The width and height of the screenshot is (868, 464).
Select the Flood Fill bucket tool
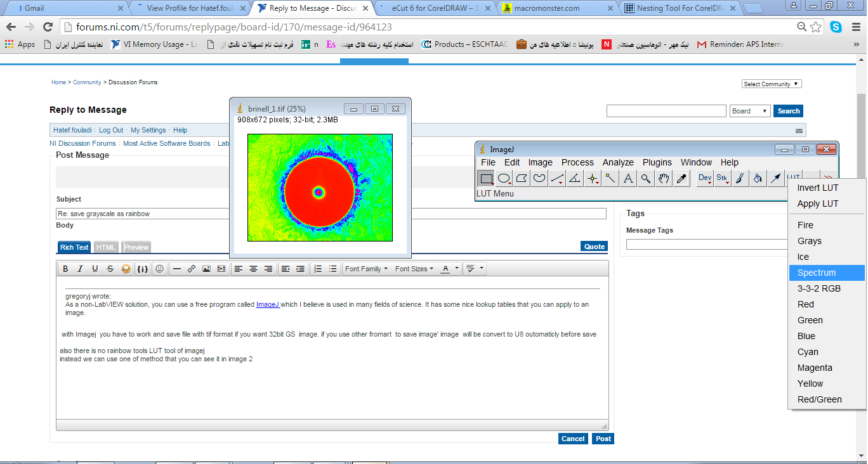(x=758, y=179)
